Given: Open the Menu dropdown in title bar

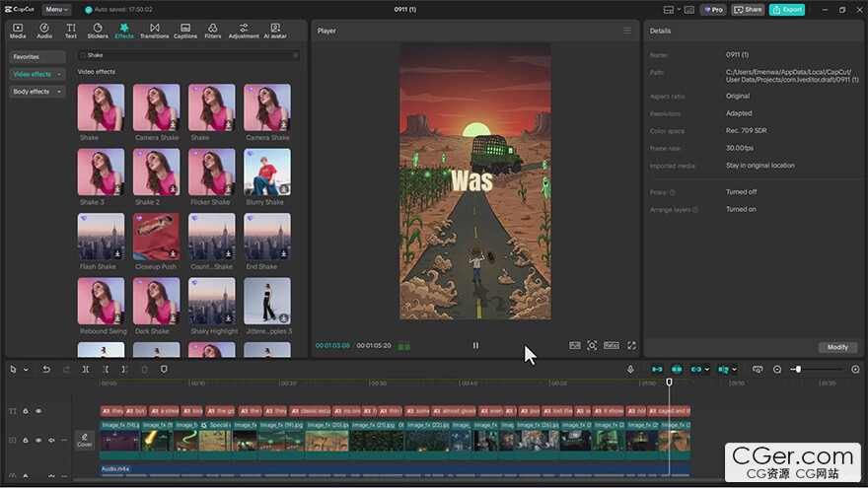Looking at the screenshot, I should coord(57,9).
